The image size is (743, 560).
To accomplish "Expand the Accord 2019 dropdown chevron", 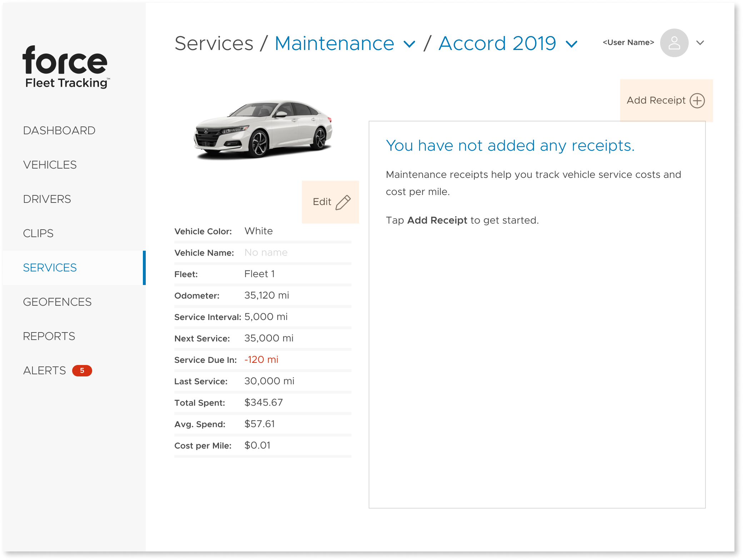I will [x=572, y=44].
